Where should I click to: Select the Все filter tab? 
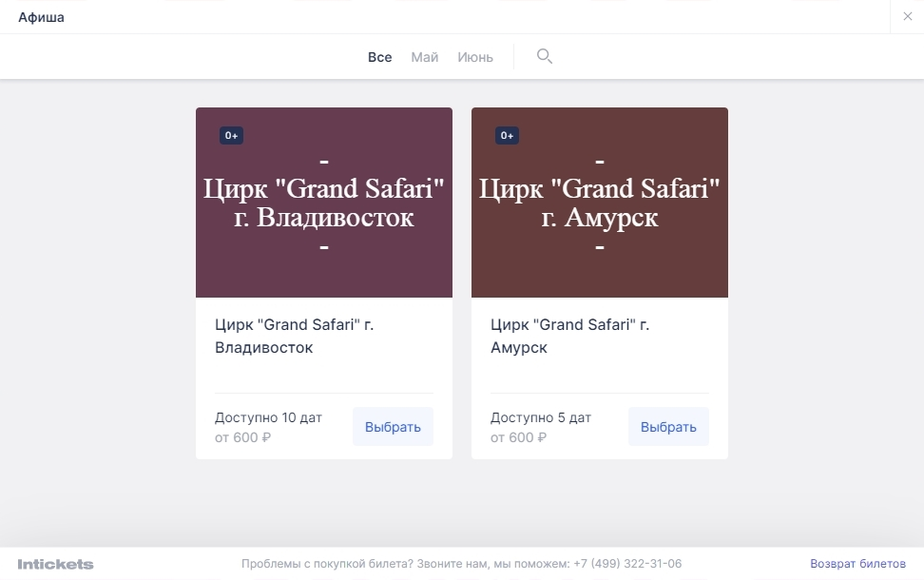click(379, 57)
